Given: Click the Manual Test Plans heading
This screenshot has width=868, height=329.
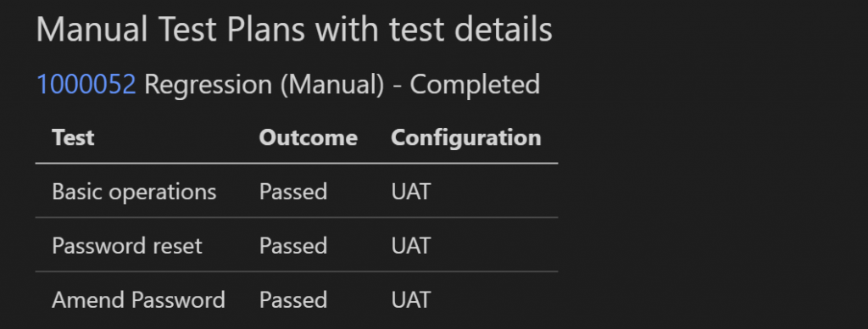Looking at the screenshot, I should click(294, 30).
